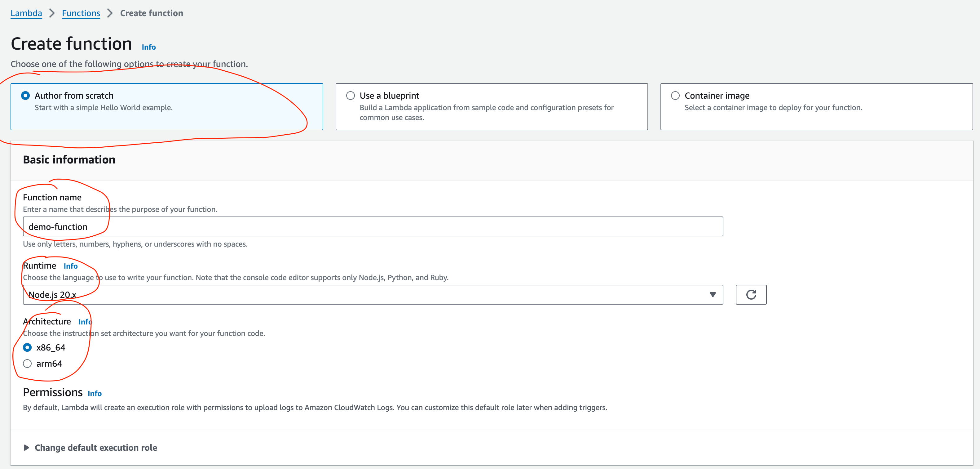Select the Author from scratch option
Image resolution: width=980 pixels, height=469 pixels.
[25, 96]
